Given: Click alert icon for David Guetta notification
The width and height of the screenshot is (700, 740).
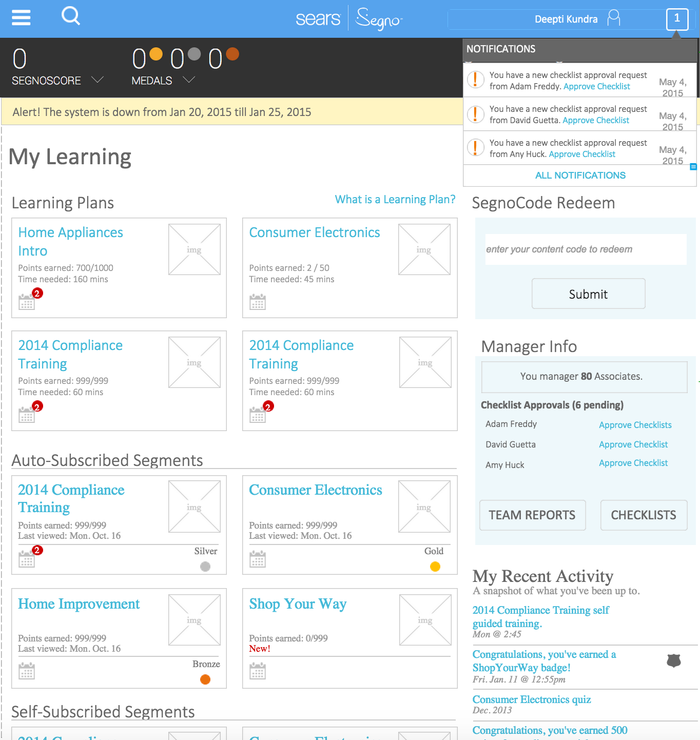Looking at the screenshot, I should point(476,114).
